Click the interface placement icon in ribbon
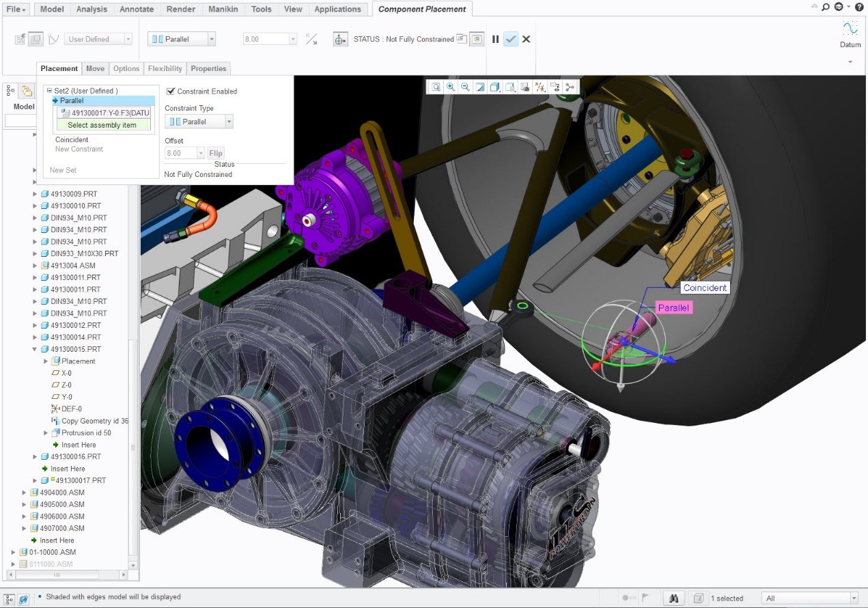Image resolution: width=868 pixels, height=608 pixels. pyautogui.click(x=20, y=39)
